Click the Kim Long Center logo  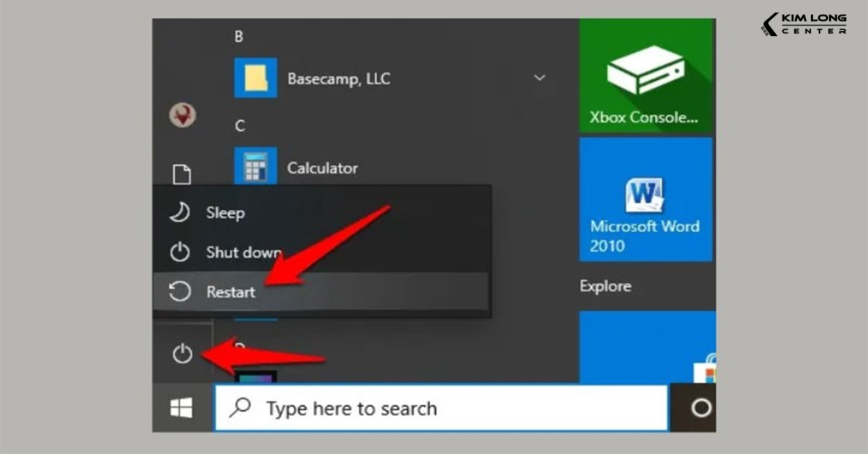click(804, 23)
